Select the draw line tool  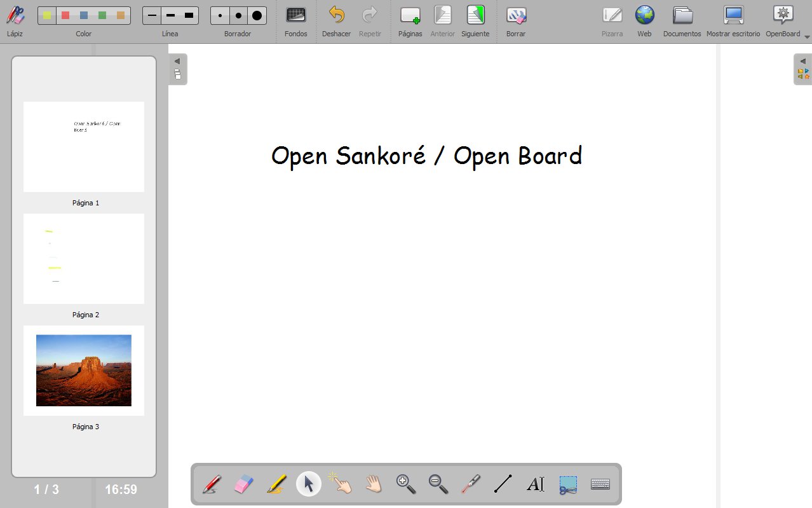(503, 484)
